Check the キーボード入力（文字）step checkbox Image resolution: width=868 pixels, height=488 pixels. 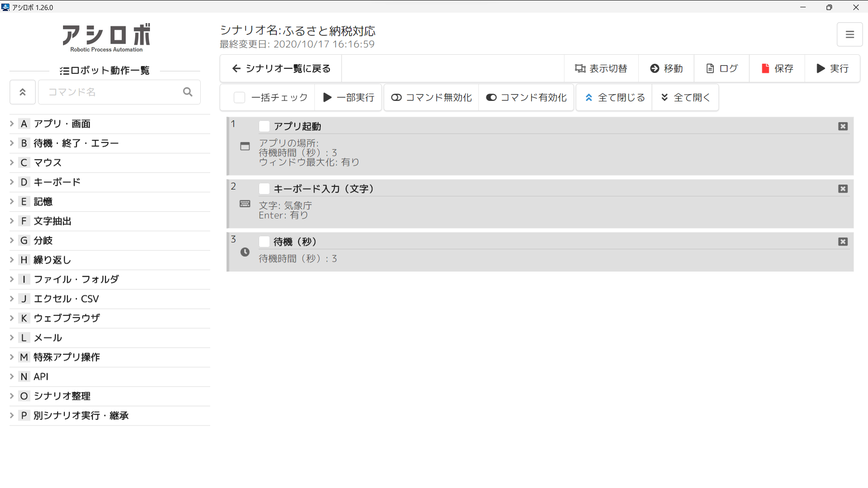[x=264, y=189]
